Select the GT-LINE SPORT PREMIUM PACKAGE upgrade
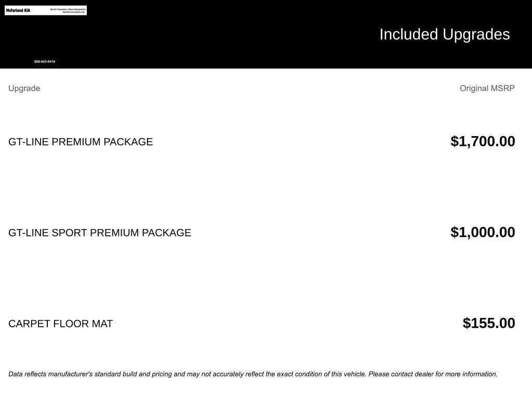 pos(100,233)
